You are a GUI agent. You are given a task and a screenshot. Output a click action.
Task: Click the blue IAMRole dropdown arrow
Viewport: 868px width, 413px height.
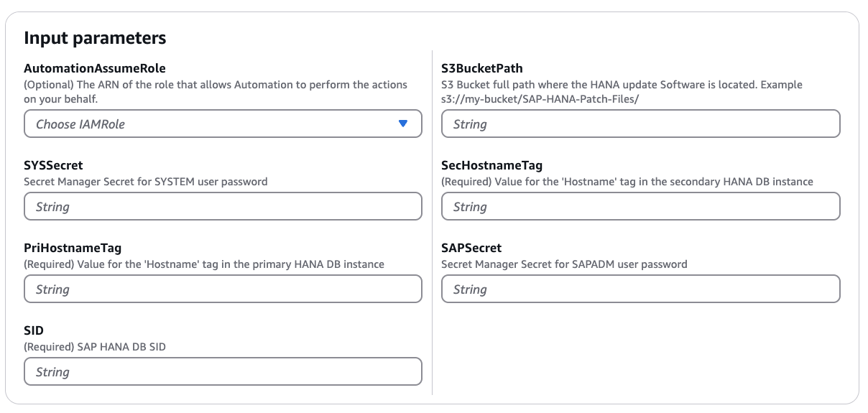coord(403,124)
